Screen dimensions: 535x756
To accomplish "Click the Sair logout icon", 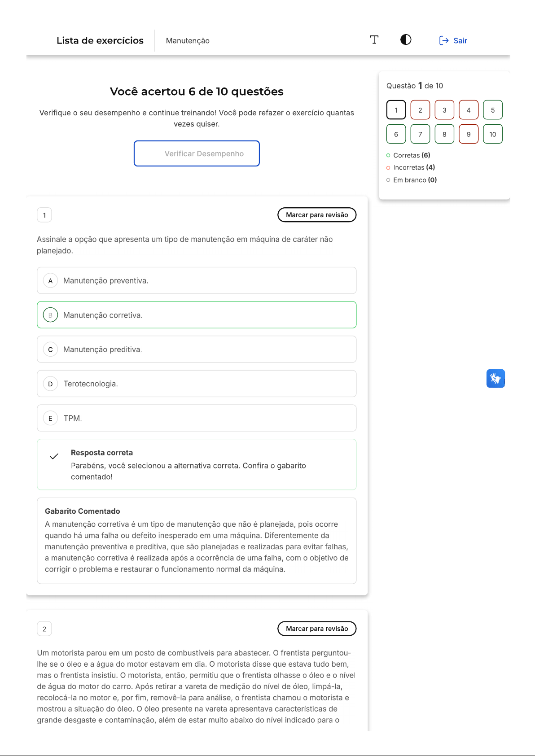I will (x=443, y=40).
